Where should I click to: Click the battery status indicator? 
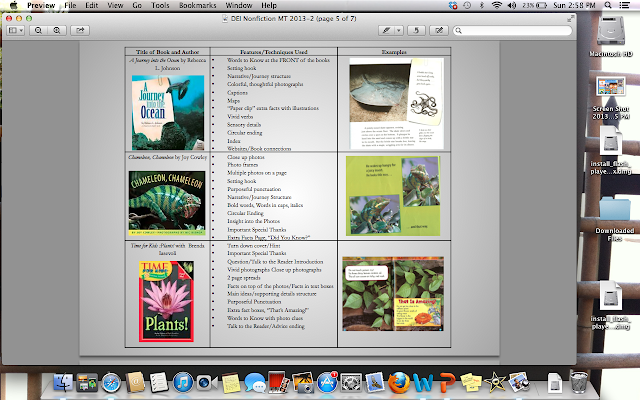pos(535,5)
